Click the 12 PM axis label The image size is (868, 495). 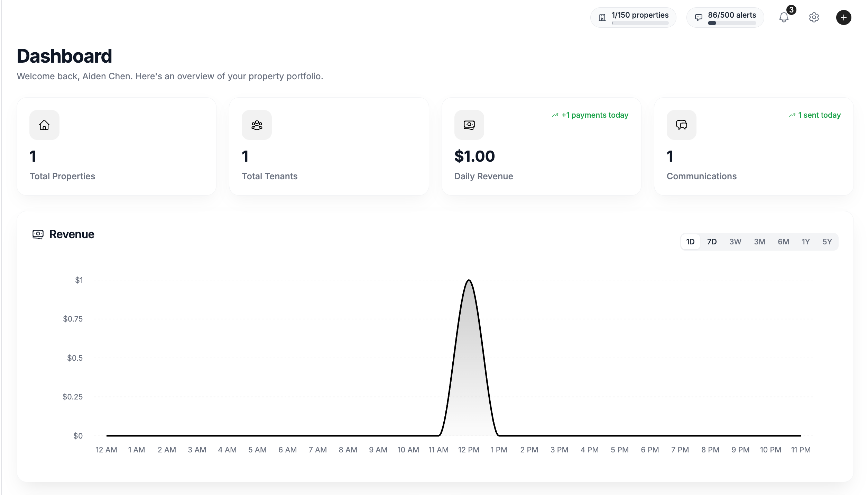(x=469, y=450)
